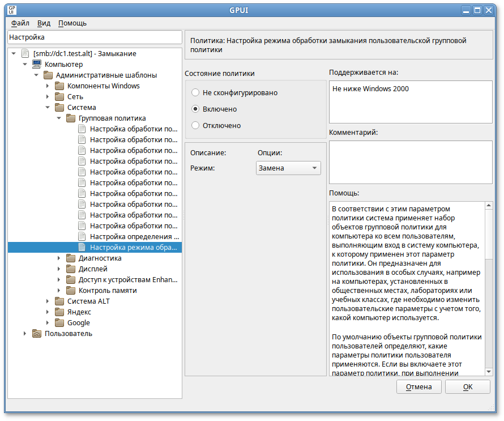Expand the Система ALT tree node
Screen dimensions: 504x421
coord(48,301)
